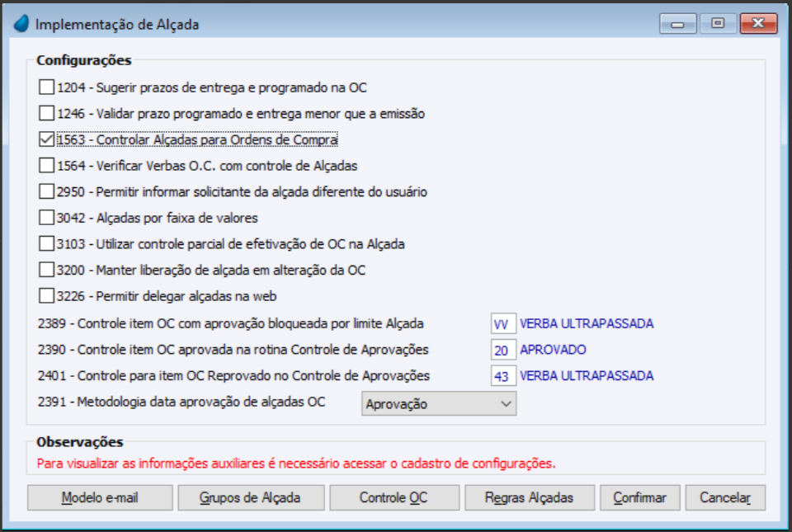Enable 1564 Verificar Verbas O.C. checkbox
Image resolution: width=792 pixels, height=532 pixels.
pyautogui.click(x=47, y=166)
